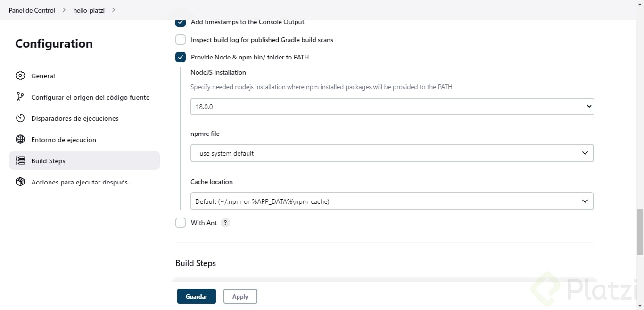Viewport: 644px width, 310px height.
Task: Open Panel de Control breadcrumb link
Action: coord(32,10)
